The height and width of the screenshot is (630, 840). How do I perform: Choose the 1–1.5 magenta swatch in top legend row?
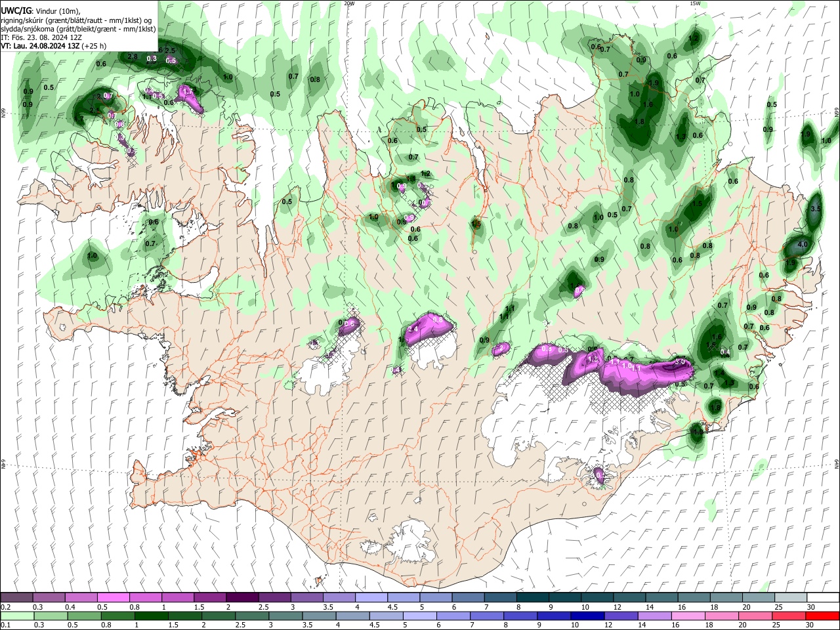tap(177, 598)
